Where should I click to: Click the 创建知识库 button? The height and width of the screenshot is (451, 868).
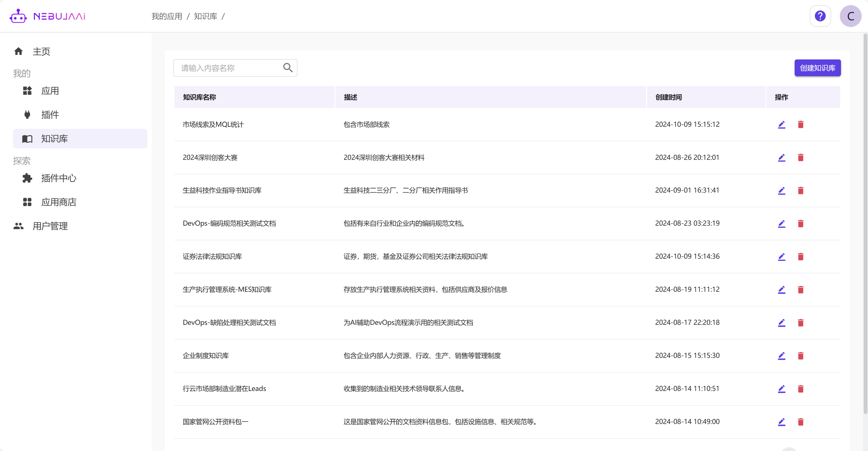pos(817,68)
